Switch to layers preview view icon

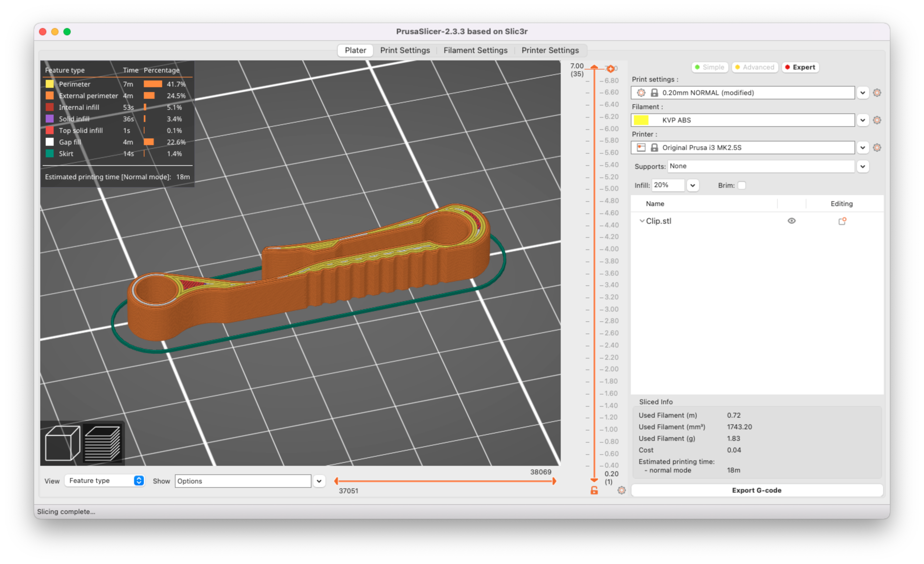pos(103,443)
